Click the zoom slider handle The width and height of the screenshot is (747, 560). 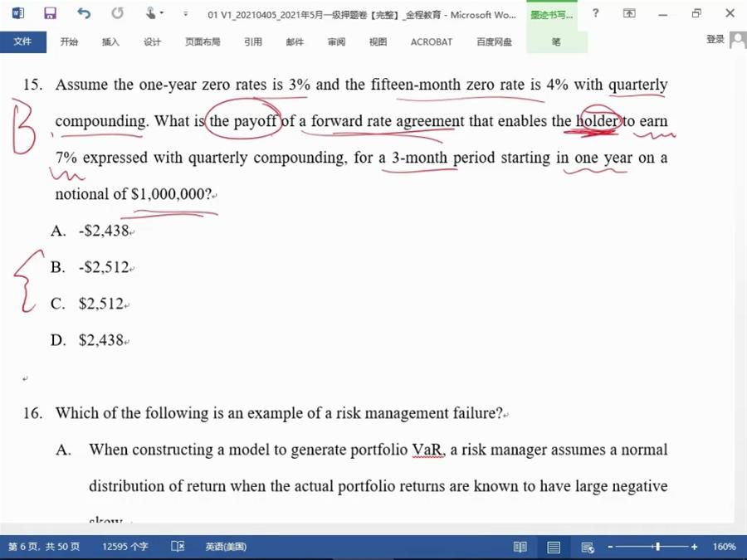pyautogui.click(x=658, y=547)
